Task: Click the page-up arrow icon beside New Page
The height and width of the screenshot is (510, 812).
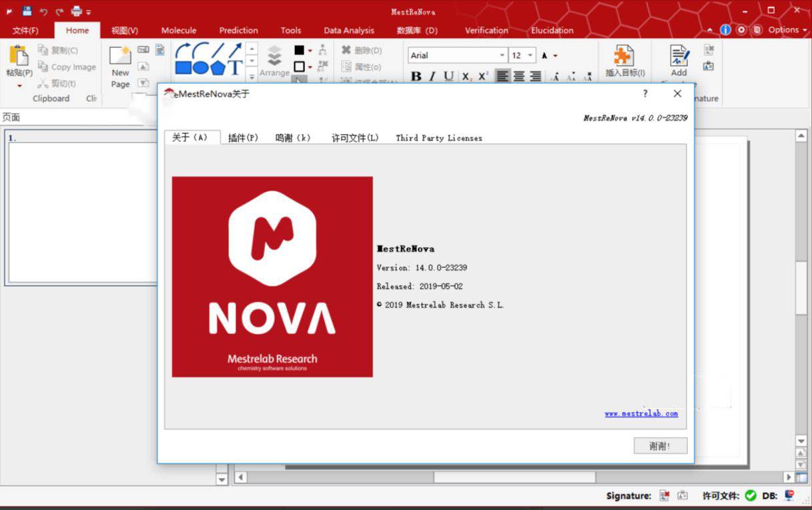Action: coord(143,66)
